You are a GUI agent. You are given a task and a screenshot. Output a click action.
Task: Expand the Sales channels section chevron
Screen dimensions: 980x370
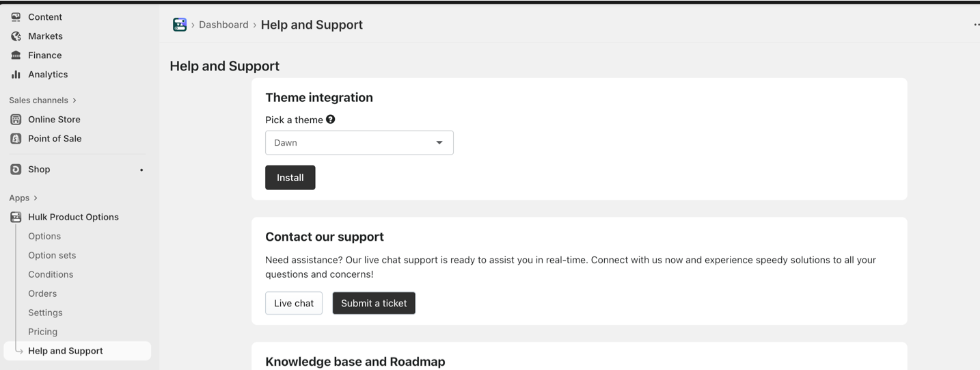(74, 101)
